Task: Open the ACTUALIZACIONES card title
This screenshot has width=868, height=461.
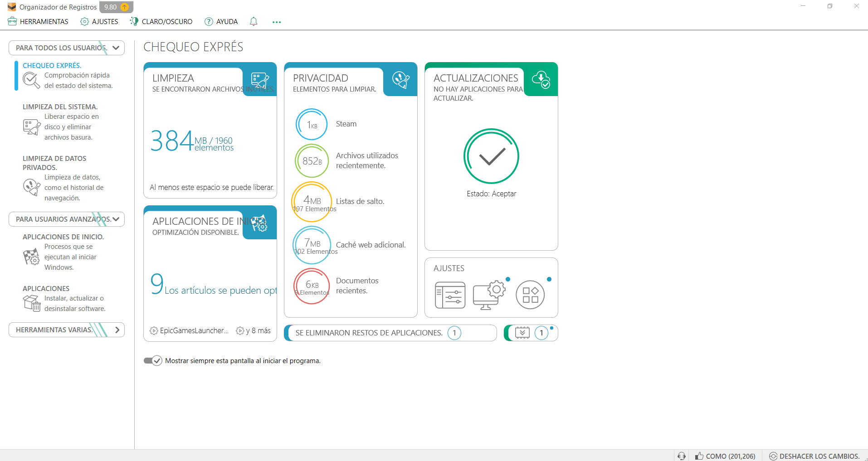Action: (476, 78)
